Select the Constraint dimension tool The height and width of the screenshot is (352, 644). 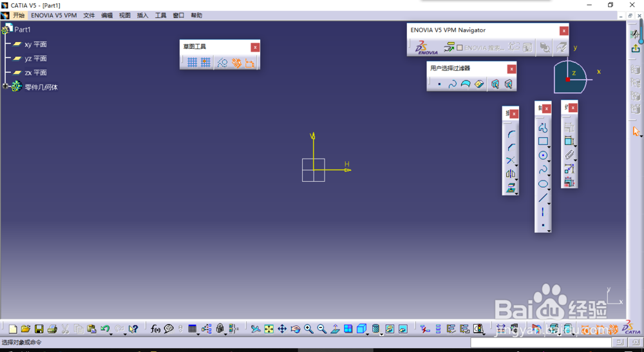[569, 141]
